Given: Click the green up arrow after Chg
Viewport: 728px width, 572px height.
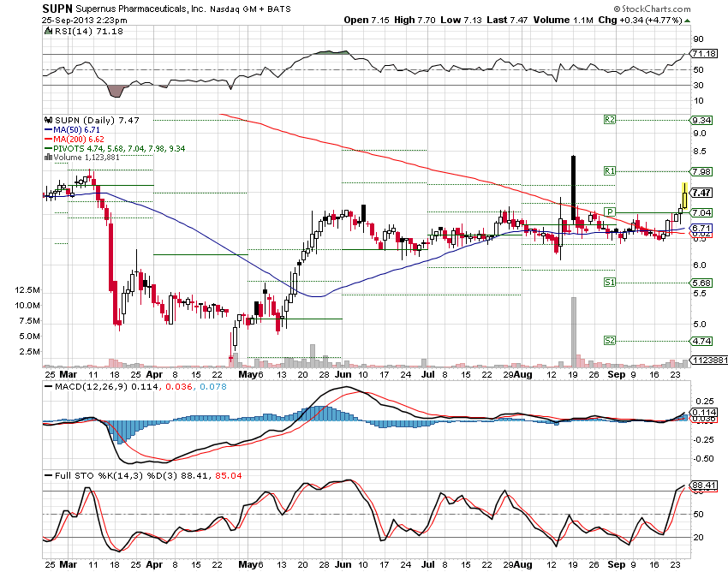Looking at the screenshot, I should pyautogui.click(x=687, y=21).
